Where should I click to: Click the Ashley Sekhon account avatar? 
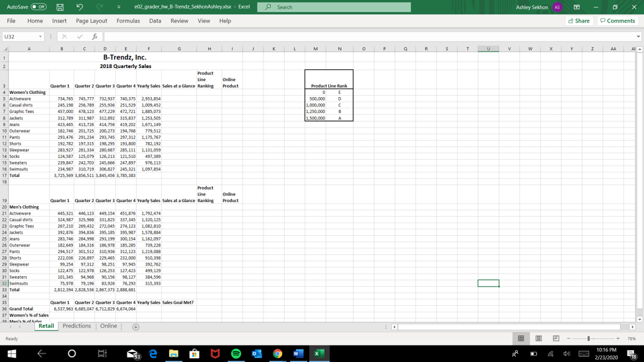[x=557, y=7]
